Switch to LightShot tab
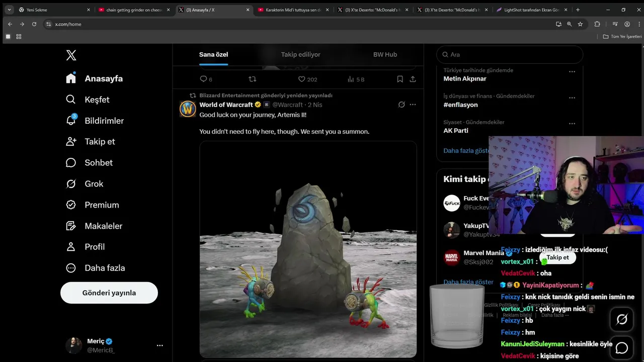The height and width of the screenshot is (362, 644). point(531,10)
